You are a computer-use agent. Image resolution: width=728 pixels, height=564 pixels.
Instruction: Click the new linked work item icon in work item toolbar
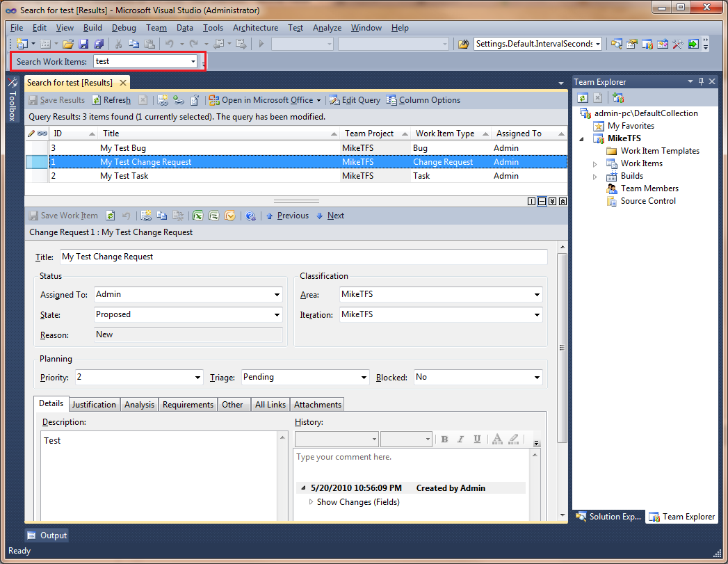pos(146,216)
